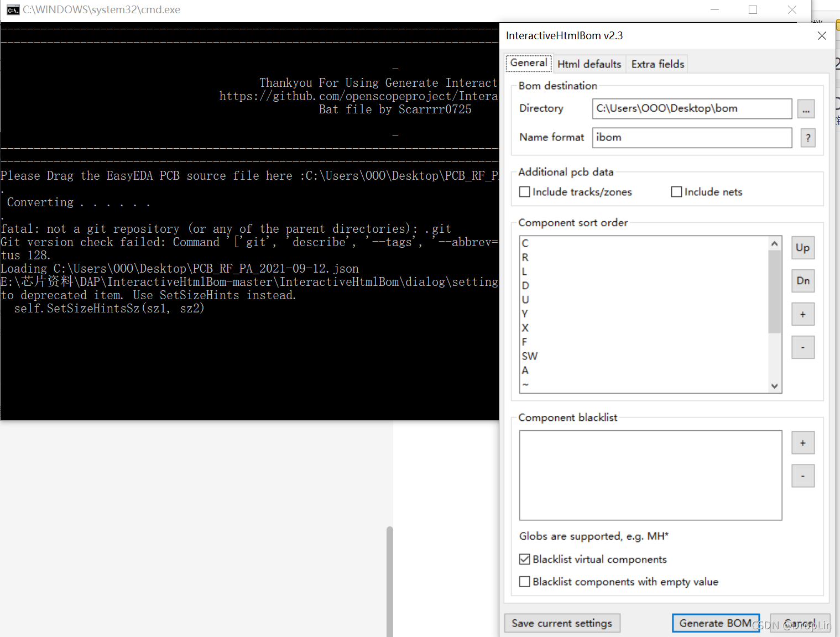Close the InteractiveHtmlBom v2.3 dialog
This screenshot has height=637, width=840.
pos(822,36)
